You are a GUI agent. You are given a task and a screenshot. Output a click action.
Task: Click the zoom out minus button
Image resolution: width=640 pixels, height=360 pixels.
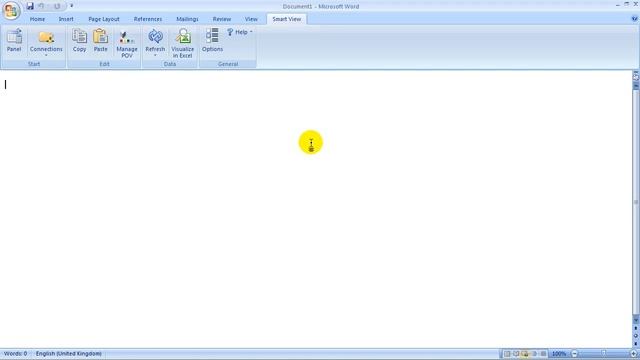point(574,354)
